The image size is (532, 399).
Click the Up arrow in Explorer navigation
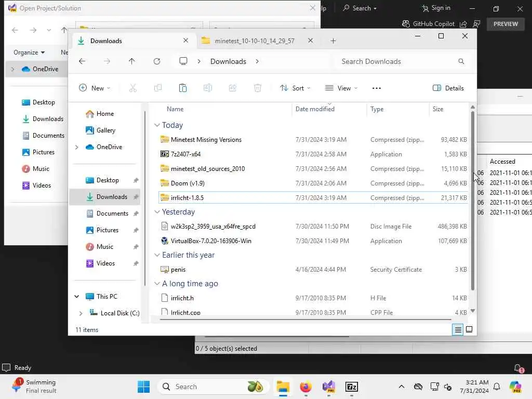(131, 61)
